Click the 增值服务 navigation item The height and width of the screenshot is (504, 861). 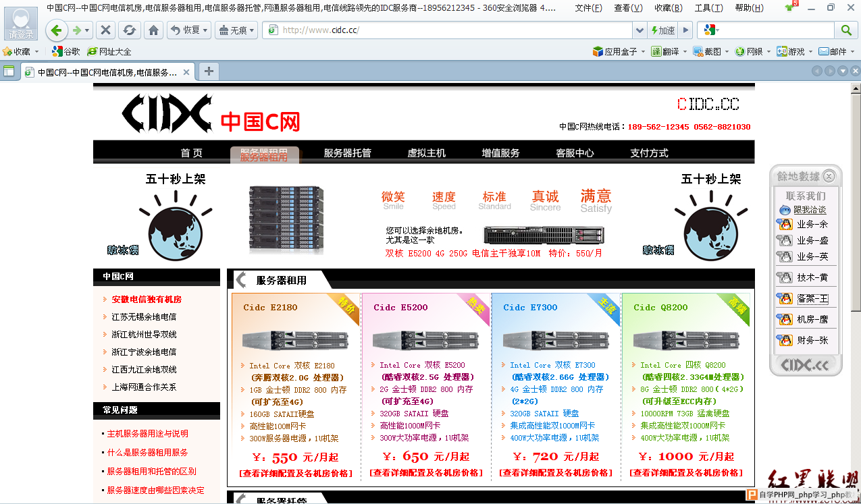pyautogui.click(x=500, y=153)
